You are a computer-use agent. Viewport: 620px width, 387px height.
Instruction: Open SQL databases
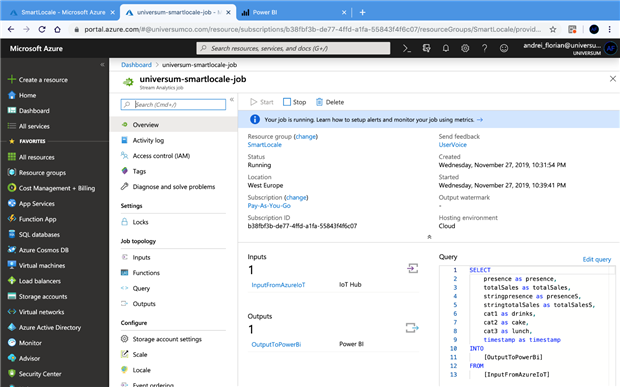click(x=34, y=234)
